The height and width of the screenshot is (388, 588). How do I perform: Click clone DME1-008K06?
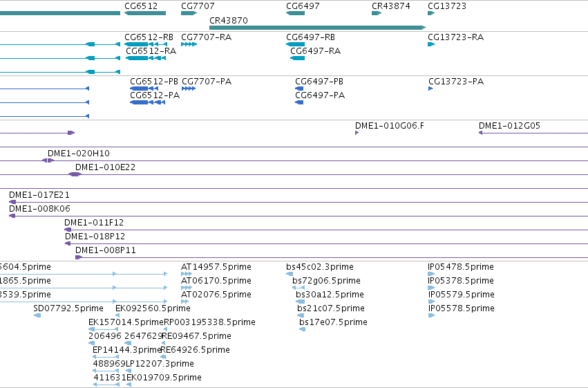tap(298, 216)
